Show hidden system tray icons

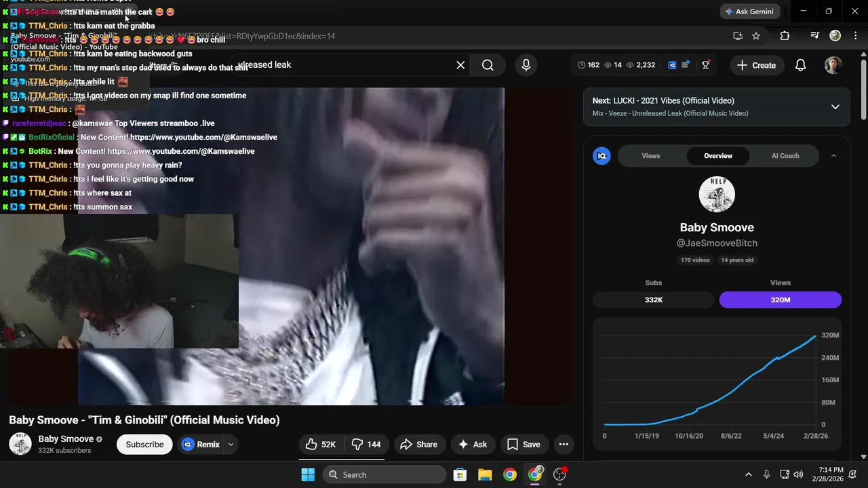click(x=749, y=474)
